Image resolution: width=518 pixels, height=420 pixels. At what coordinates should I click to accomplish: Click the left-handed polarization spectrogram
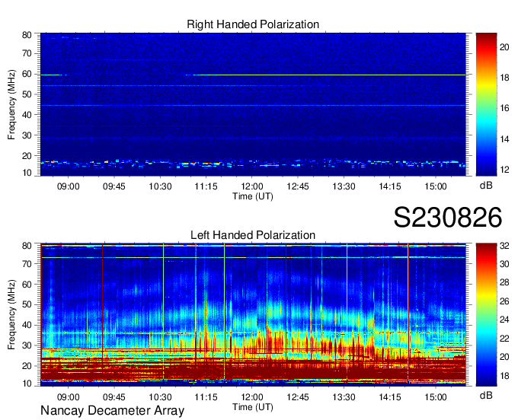(x=253, y=315)
